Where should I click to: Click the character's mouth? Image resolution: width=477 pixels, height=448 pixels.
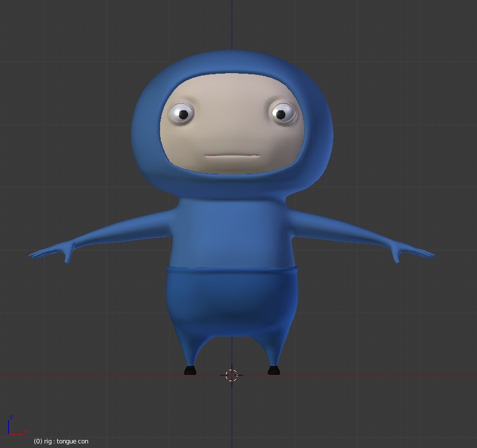231,156
